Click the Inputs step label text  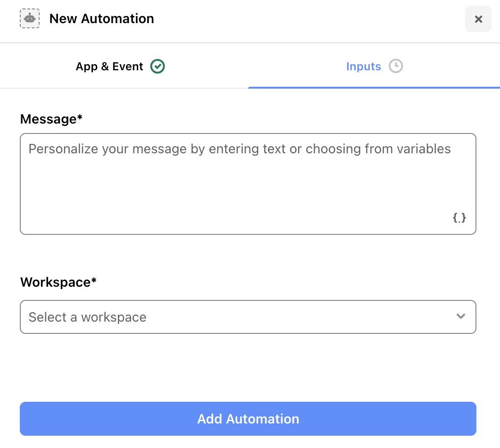(x=364, y=66)
